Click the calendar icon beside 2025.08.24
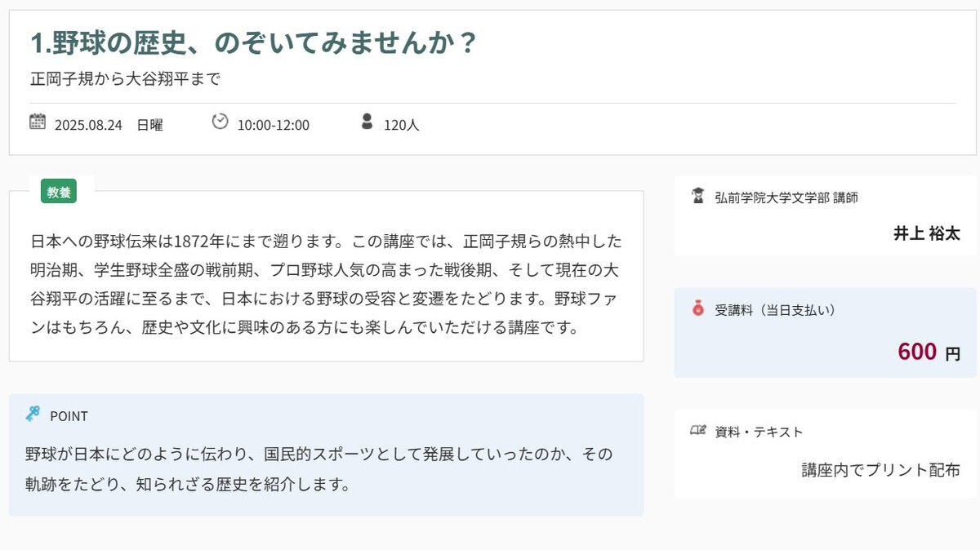Viewport: 980px width, 550px height. (x=38, y=122)
